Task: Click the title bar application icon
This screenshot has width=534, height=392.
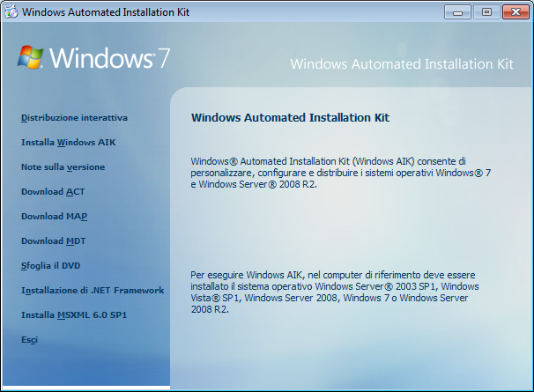Action: click(11, 12)
